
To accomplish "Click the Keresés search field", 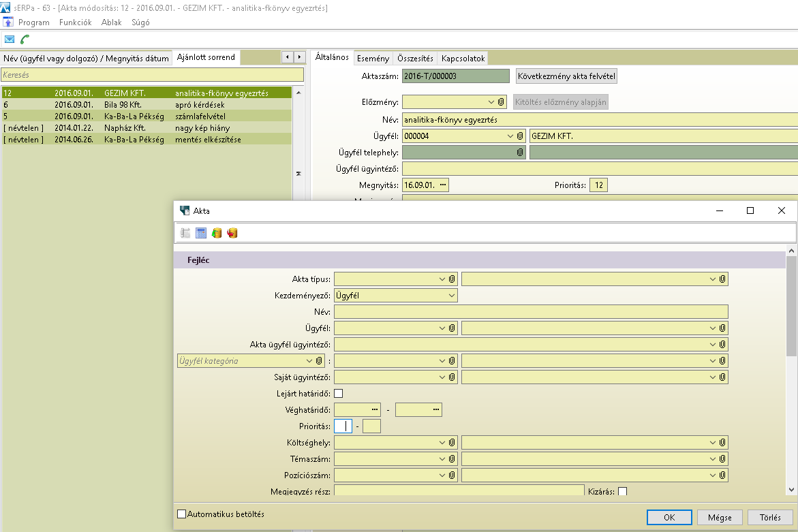I will (152, 74).
